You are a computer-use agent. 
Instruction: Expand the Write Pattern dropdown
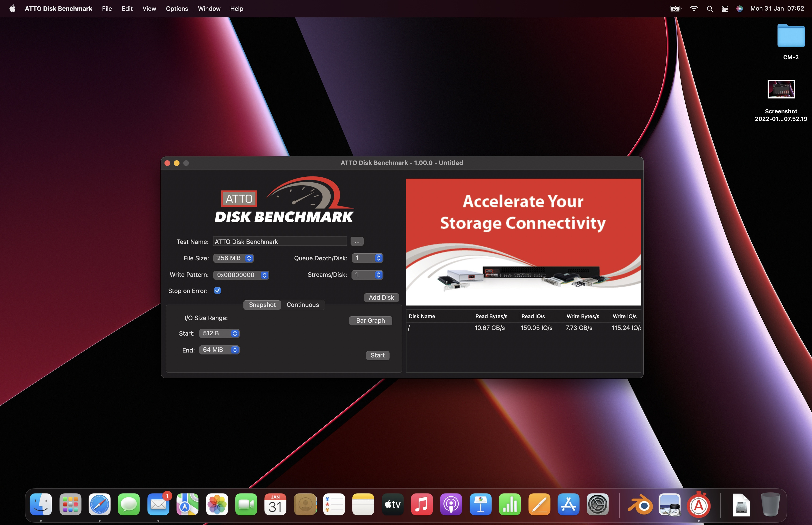[241, 275]
